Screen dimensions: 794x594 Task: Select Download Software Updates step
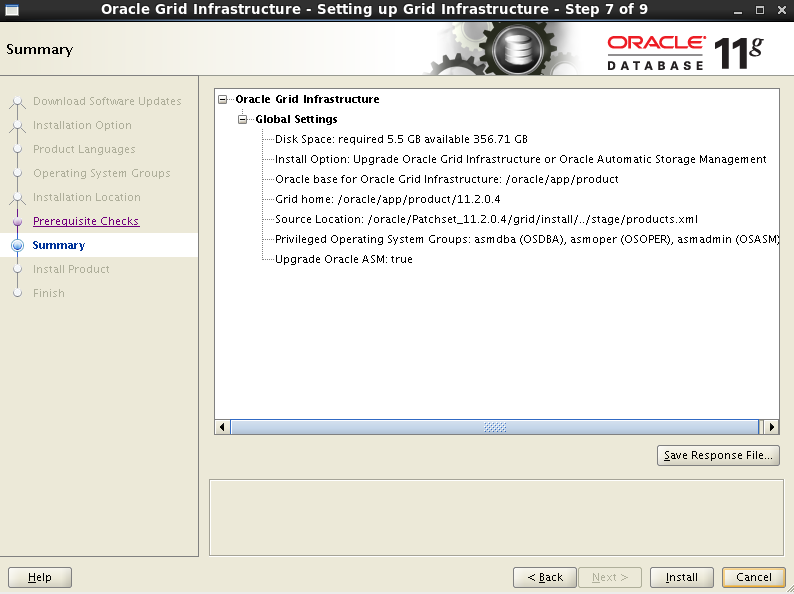107,101
